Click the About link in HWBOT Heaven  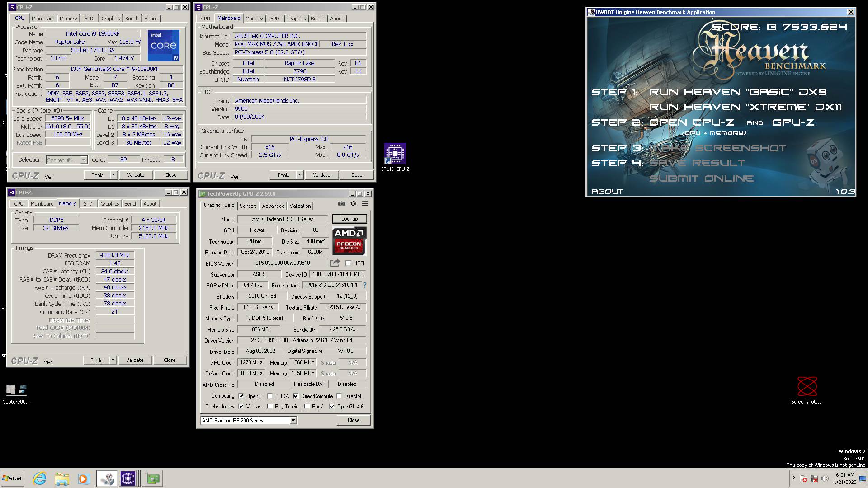click(607, 192)
